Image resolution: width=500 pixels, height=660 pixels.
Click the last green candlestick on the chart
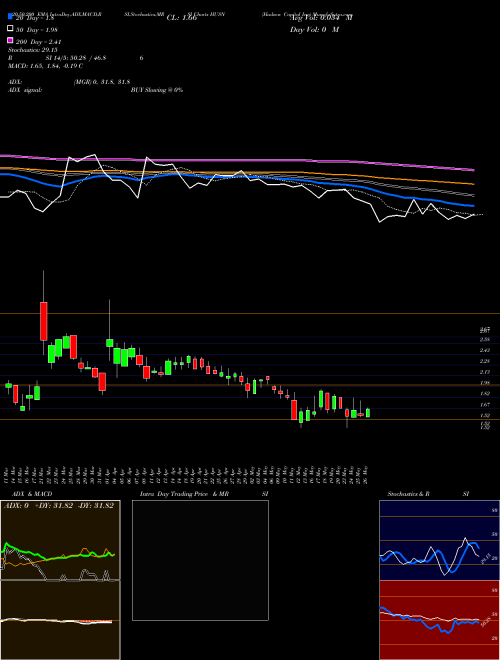point(368,412)
